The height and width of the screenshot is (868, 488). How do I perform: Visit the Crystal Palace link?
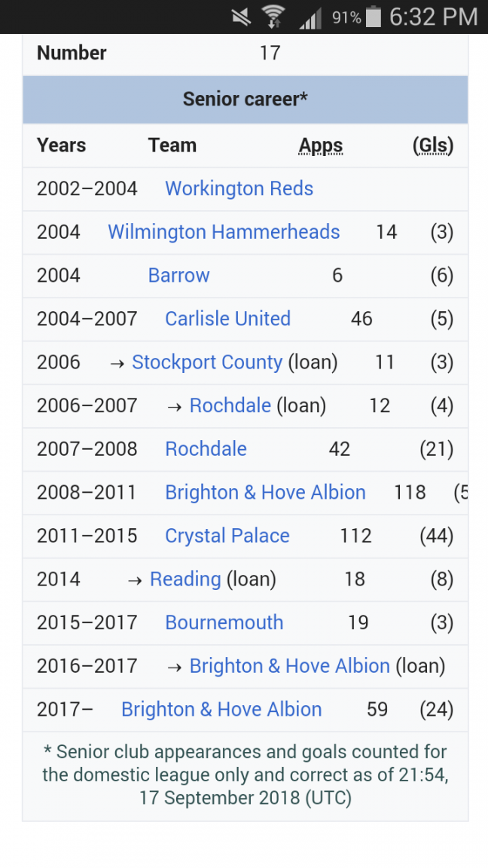tap(227, 536)
